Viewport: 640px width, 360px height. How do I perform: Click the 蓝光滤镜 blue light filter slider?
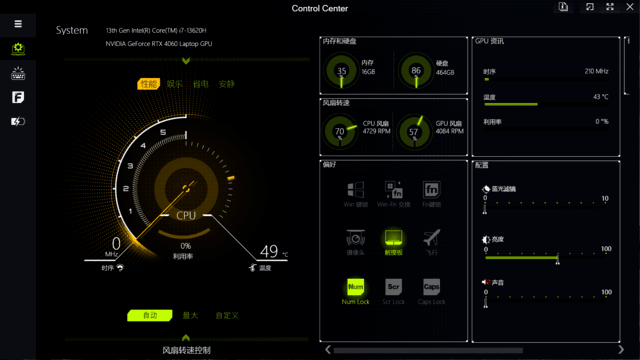[x=545, y=208]
